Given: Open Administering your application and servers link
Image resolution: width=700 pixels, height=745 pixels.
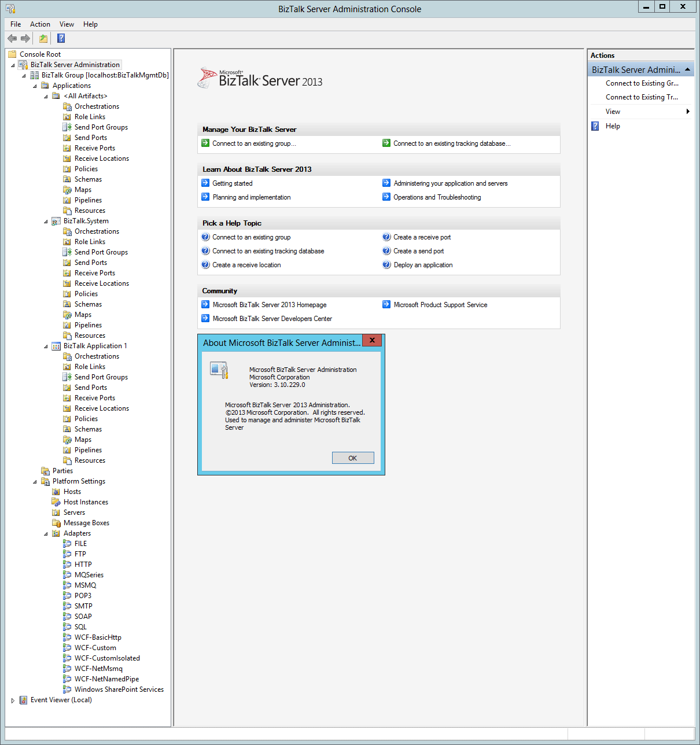Looking at the screenshot, I should (x=451, y=183).
